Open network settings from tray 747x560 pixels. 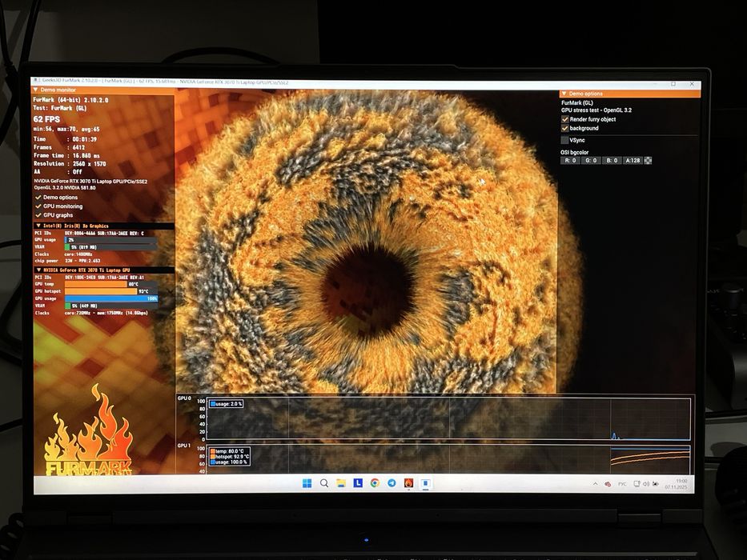click(637, 484)
